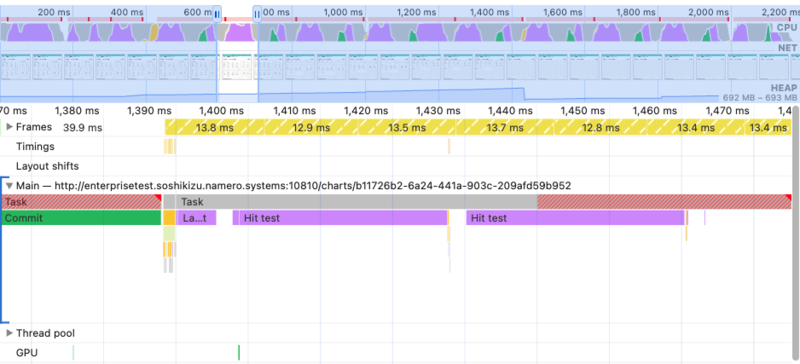
Task: Collapse the Main thread track
Action: 9,186
